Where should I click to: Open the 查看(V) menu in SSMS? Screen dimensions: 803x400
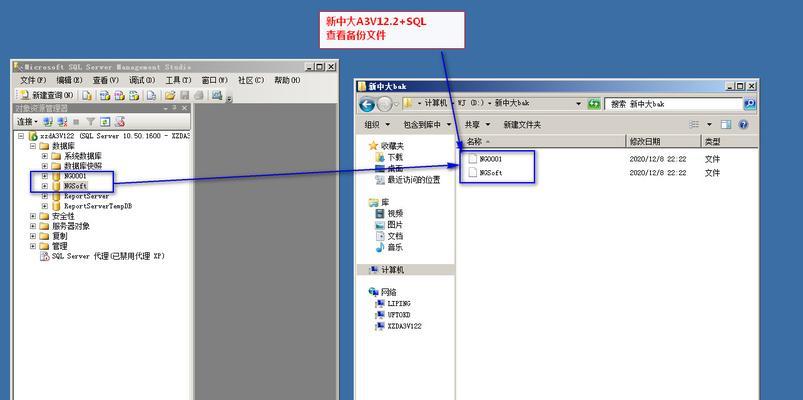pos(105,80)
